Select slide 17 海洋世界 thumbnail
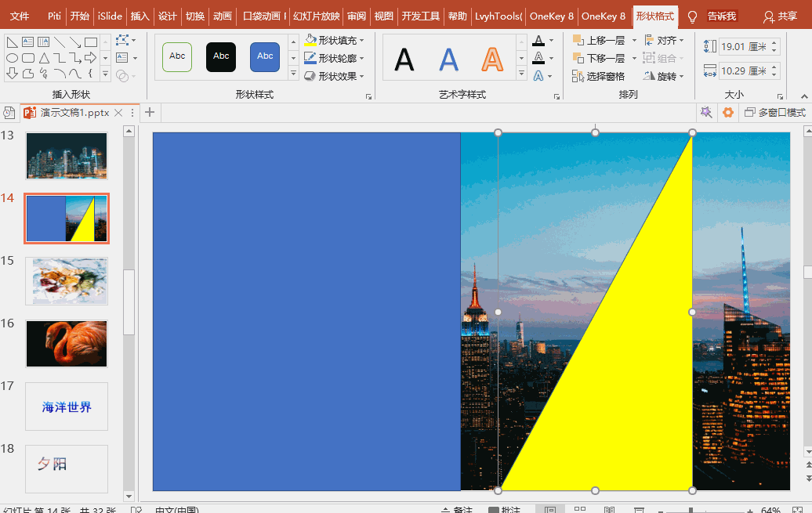Viewport: 812px width, 513px height. 67,406
